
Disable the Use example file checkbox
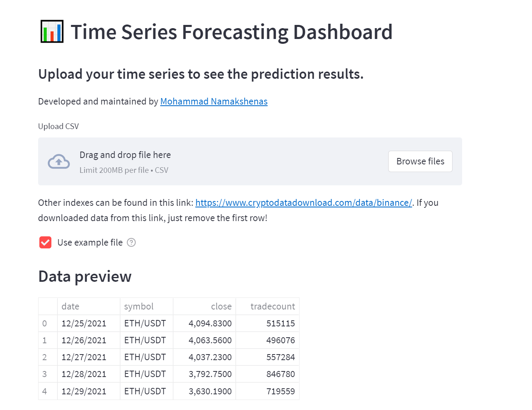click(x=45, y=242)
